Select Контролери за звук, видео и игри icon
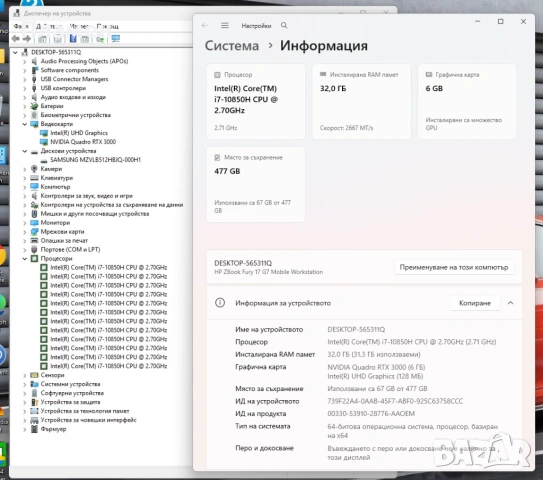The image size is (543, 480). tap(34, 196)
